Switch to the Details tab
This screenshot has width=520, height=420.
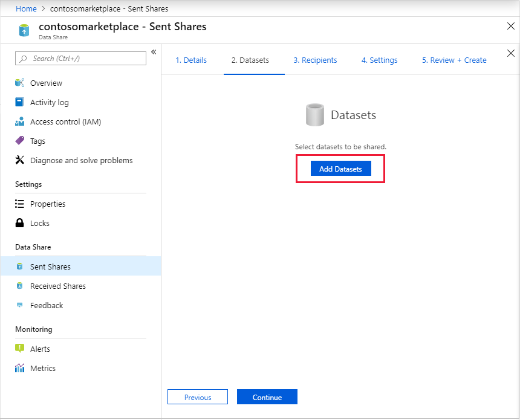pyautogui.click(x=191, y=60)
